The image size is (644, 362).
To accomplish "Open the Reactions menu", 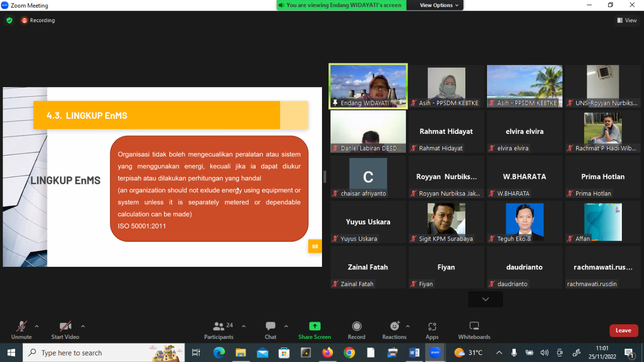I will [x=394, y=330].
